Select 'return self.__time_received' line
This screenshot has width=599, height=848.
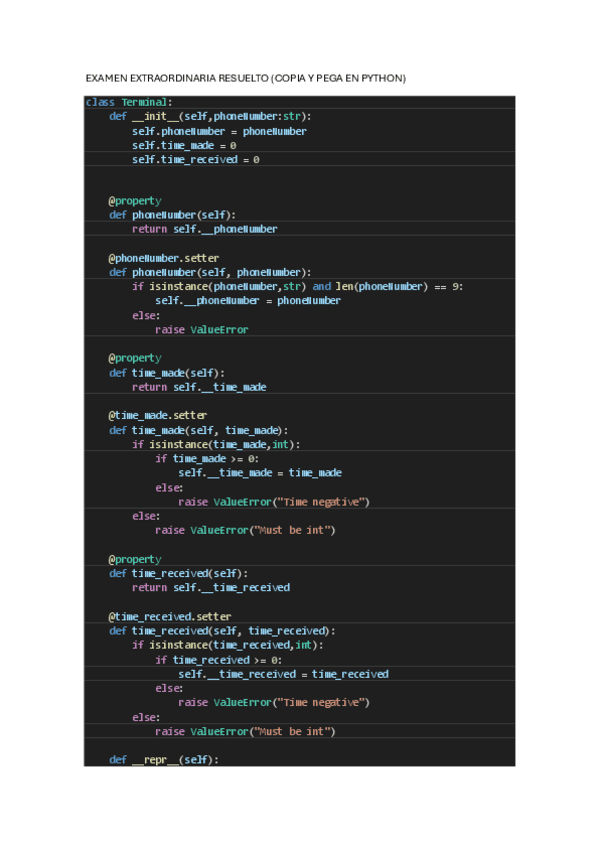(x=211, y=587)
